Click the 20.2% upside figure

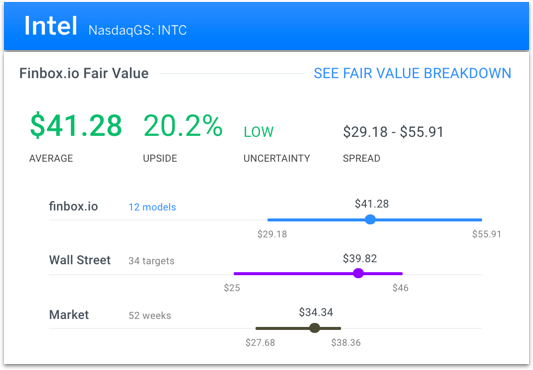tap(183, 125)
